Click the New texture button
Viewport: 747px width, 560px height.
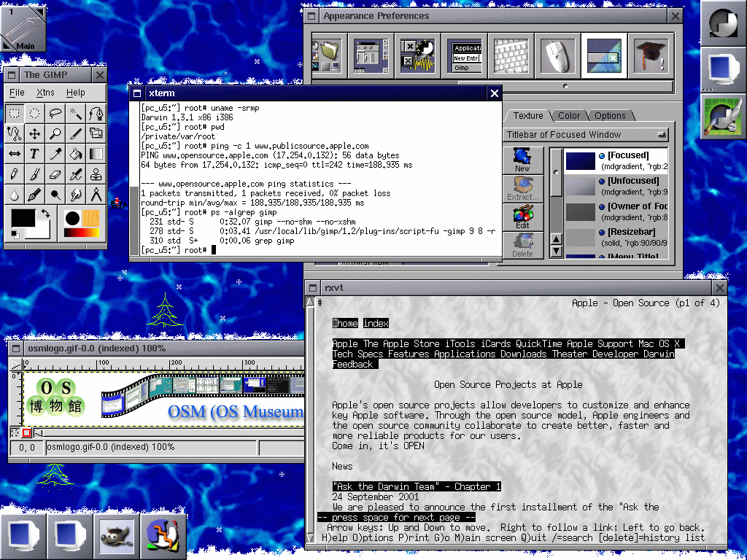click(x=522, y=160)
